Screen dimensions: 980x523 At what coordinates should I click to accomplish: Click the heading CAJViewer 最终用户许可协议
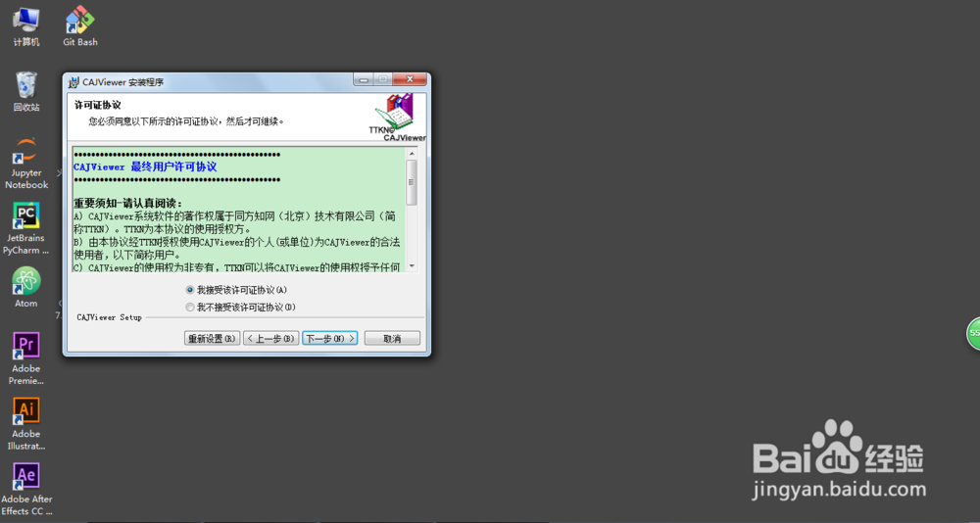[145, 166]
